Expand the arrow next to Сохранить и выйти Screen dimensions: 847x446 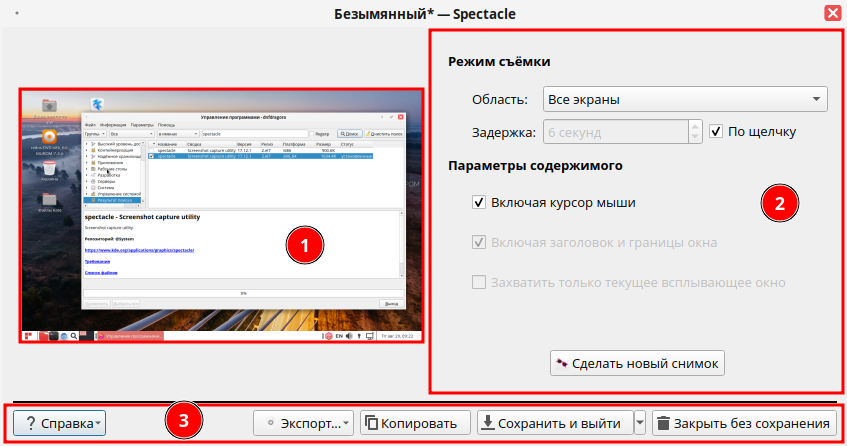coord(640,423)
